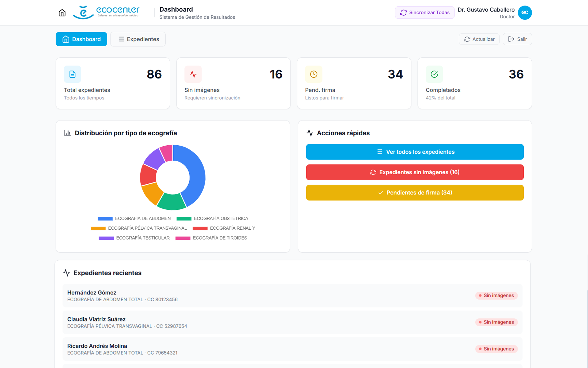The width and height of the screenshot is (588, 368).
Task: Click the '42% del total' text
Action: (440, 98)
